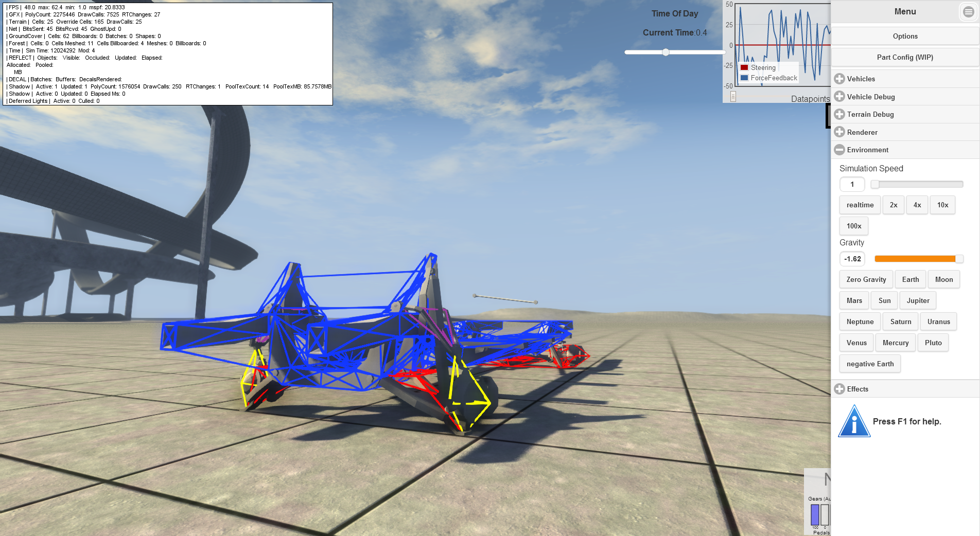This screenshot has width=980, height=536.
Task: Click the Pedals gauge bars
Action: pyautogui.click(x=820, y=514)
